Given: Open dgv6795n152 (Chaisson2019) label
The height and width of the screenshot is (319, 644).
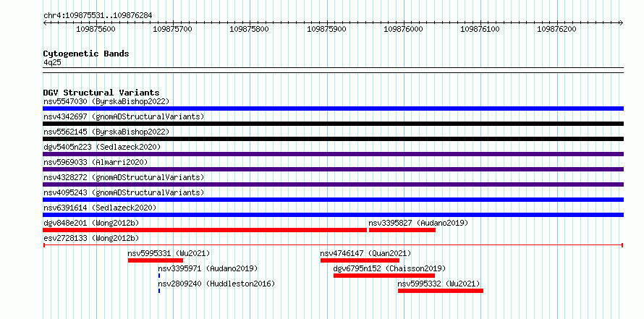Looking at the screenshot, I should (x=389, y=268).
